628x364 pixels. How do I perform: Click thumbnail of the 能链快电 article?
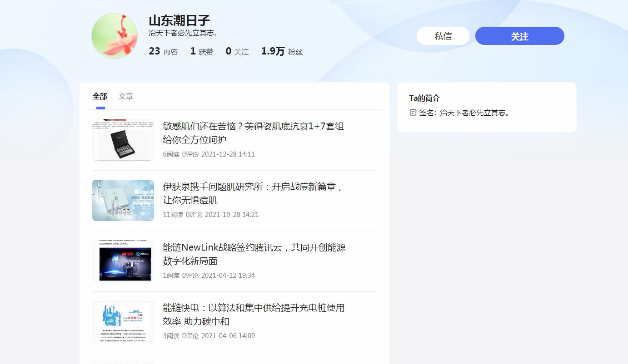point(123,321)
